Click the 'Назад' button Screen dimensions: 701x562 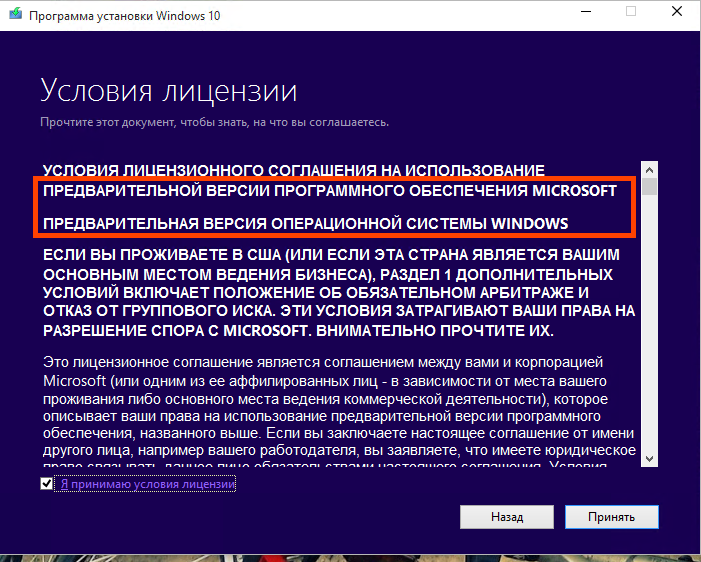507,517
